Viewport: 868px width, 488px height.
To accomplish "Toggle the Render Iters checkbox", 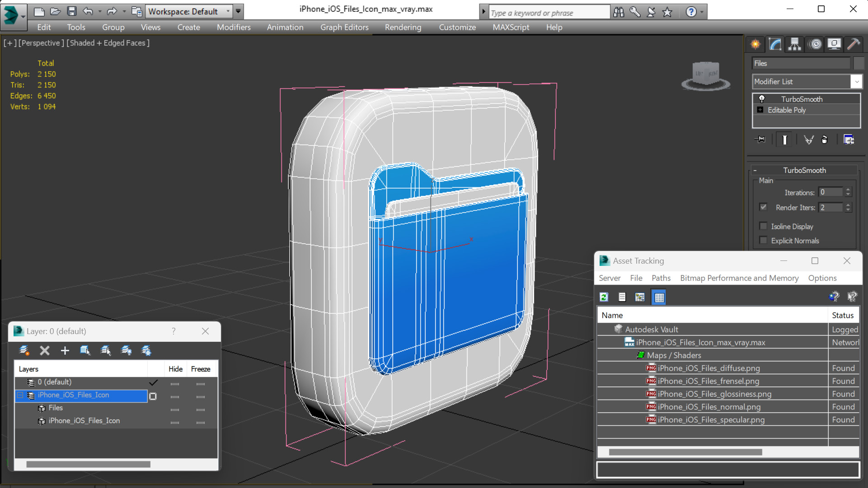I will click(763, 207).
